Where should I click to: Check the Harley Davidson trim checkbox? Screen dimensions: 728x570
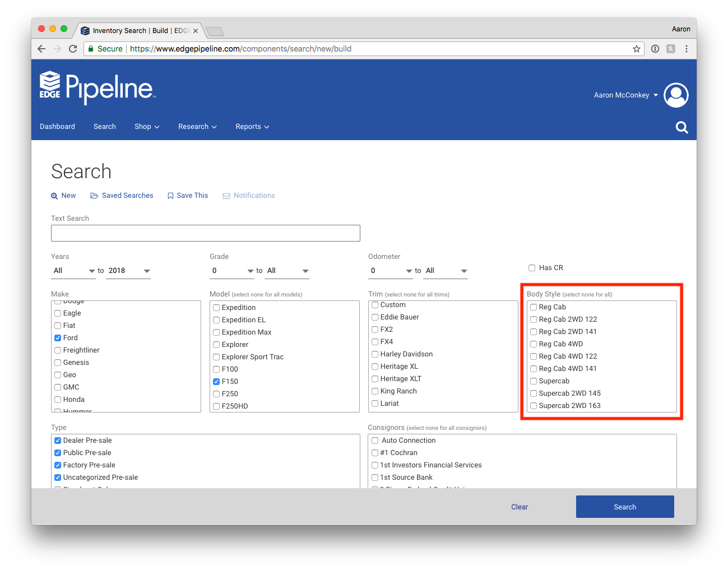375,354
